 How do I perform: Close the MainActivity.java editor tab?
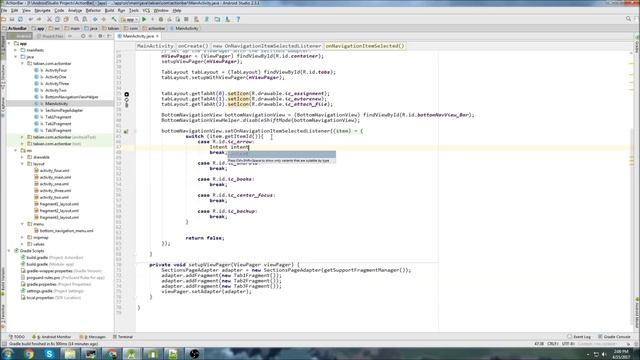tap(157, 36)
